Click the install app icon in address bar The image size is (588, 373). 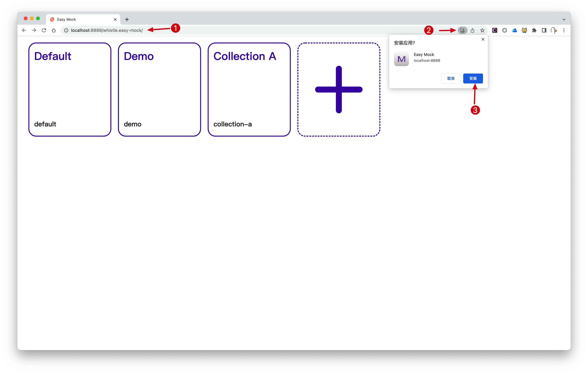462,30
